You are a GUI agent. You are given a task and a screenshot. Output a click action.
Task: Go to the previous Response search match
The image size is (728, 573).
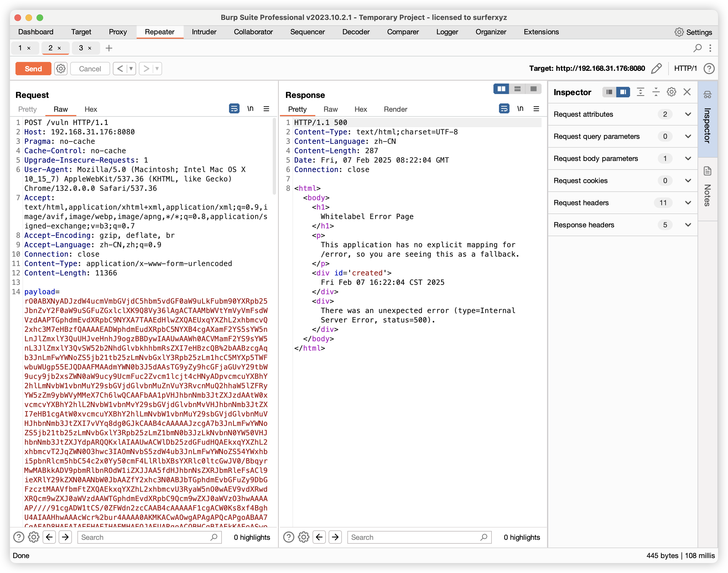click(319, 537)
